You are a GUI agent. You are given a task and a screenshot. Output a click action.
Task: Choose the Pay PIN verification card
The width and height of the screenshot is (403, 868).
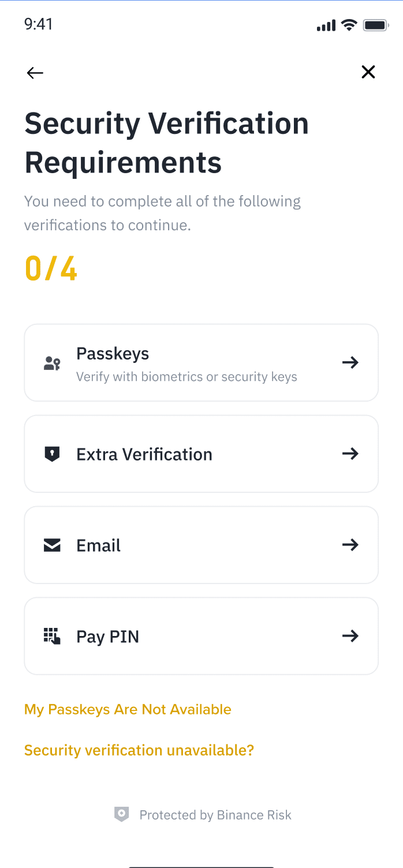tap(201, 636)
